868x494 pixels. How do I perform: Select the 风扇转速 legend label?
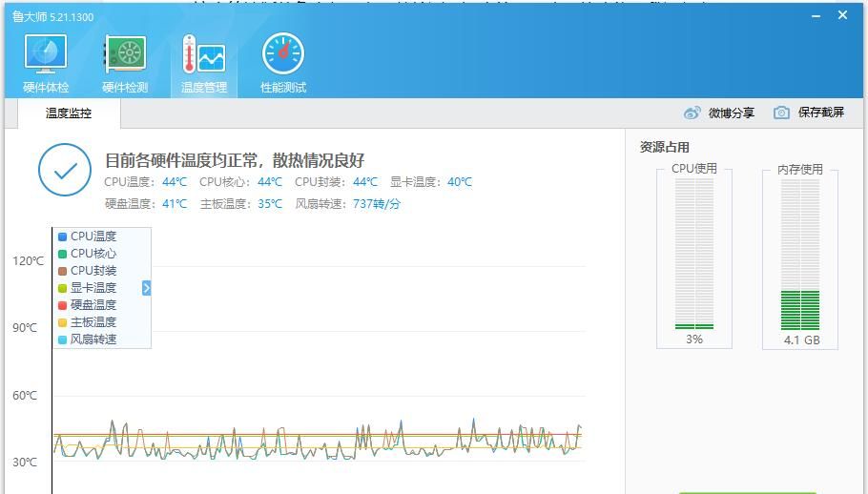pyautogui.click(x=93, y=340)
